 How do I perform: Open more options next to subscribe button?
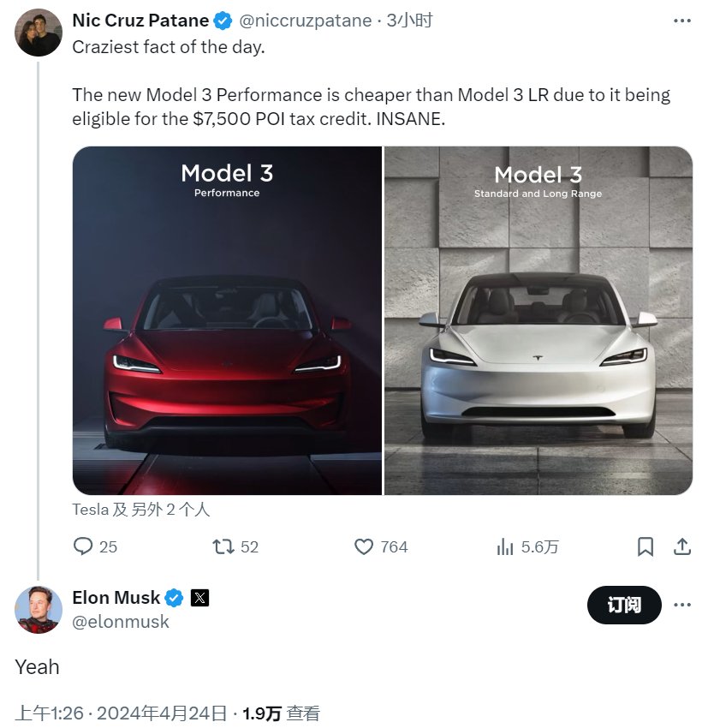tap(682, 606)
